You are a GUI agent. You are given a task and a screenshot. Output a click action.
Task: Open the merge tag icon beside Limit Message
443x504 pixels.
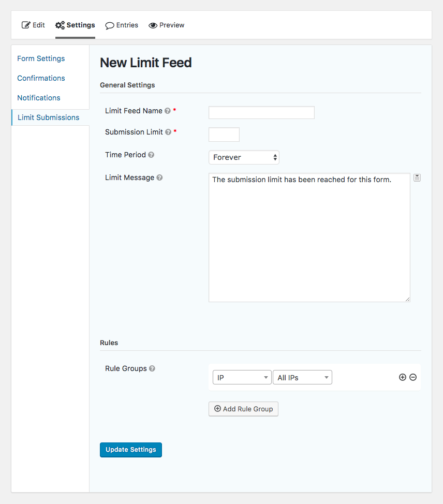417,177
